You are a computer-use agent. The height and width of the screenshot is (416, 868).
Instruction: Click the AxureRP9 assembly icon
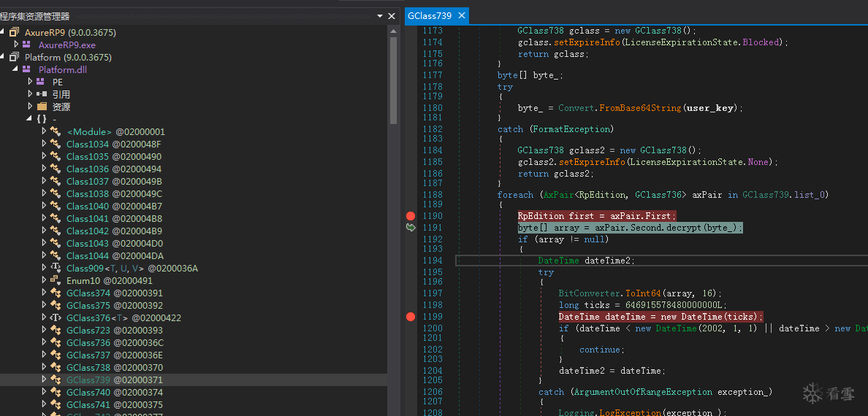click(x=14, y=32)
